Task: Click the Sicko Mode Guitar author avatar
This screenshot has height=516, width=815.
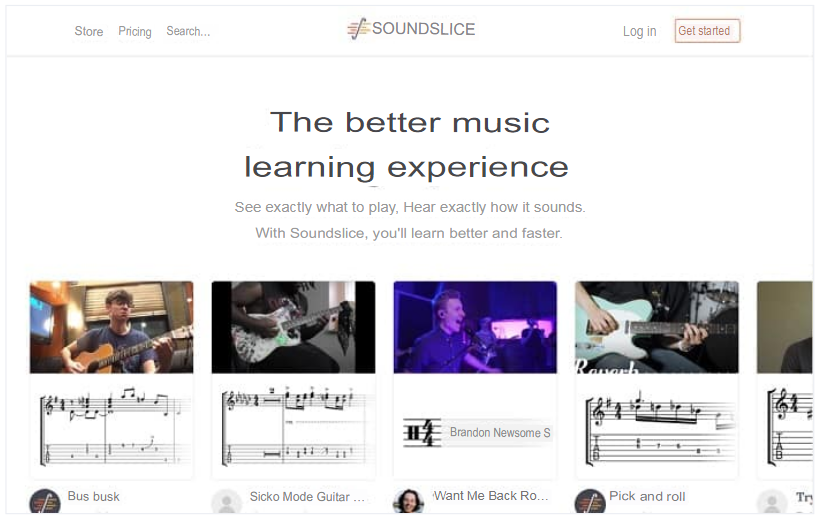Action: click(x=227, y=501)
